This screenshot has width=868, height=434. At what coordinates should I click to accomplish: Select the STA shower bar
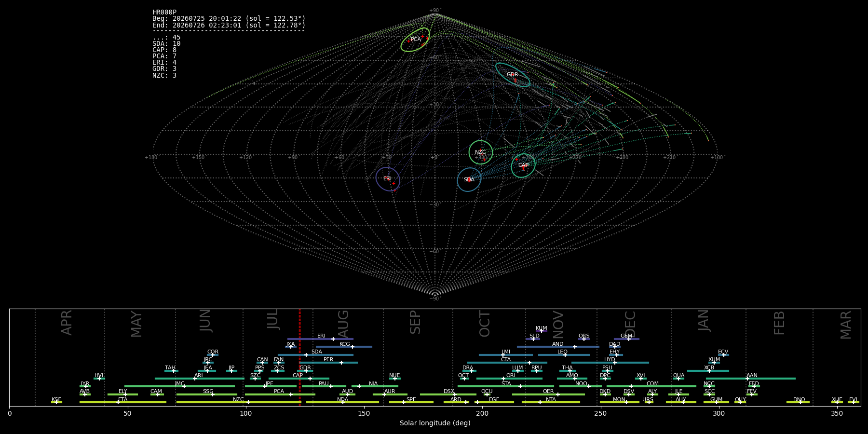(506, 386)
